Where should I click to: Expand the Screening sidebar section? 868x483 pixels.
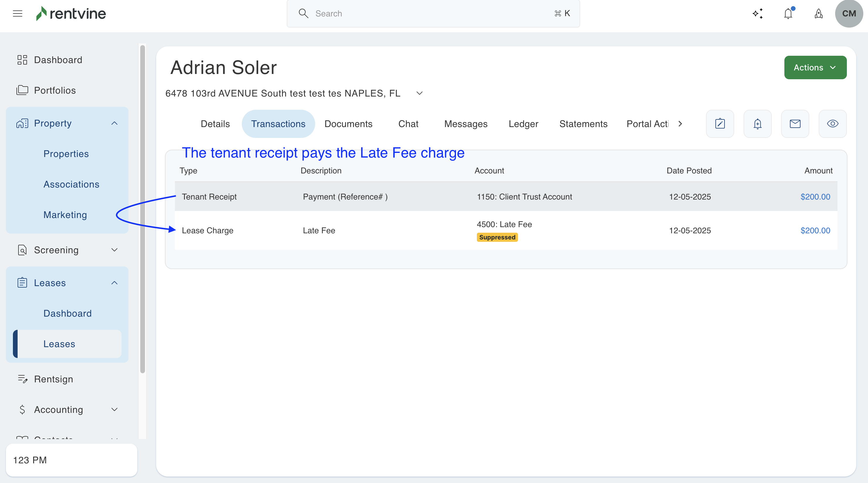(114, 250)
